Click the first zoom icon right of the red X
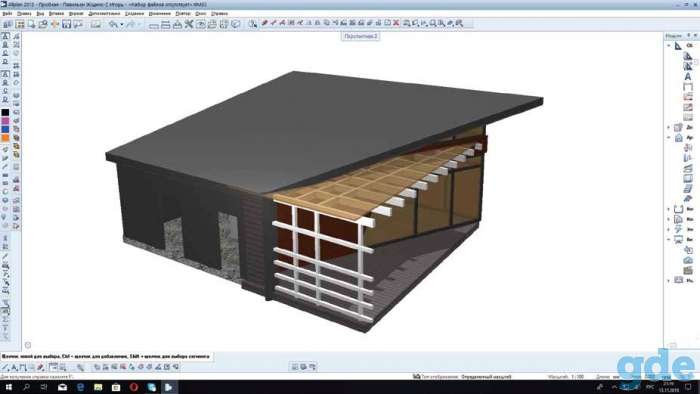 click(x=407, y=23)
